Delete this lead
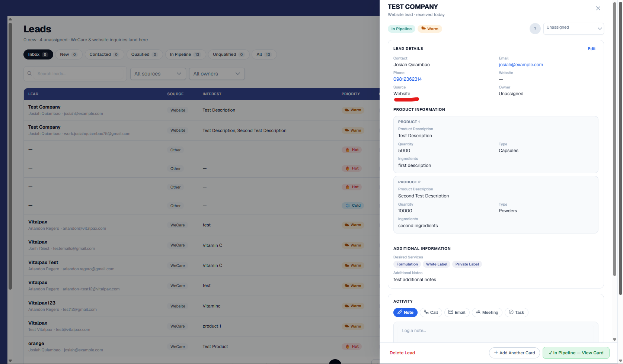The width and height of the screenshot is (623, 364). coord(402,353)
